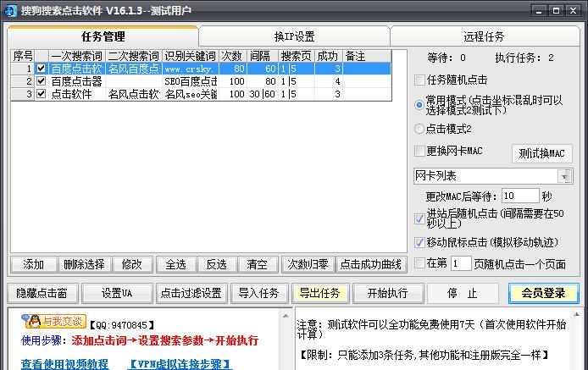Screen dimensions: 588x370
Task: Toggle checkbox for task row 1
Action: 42,69
